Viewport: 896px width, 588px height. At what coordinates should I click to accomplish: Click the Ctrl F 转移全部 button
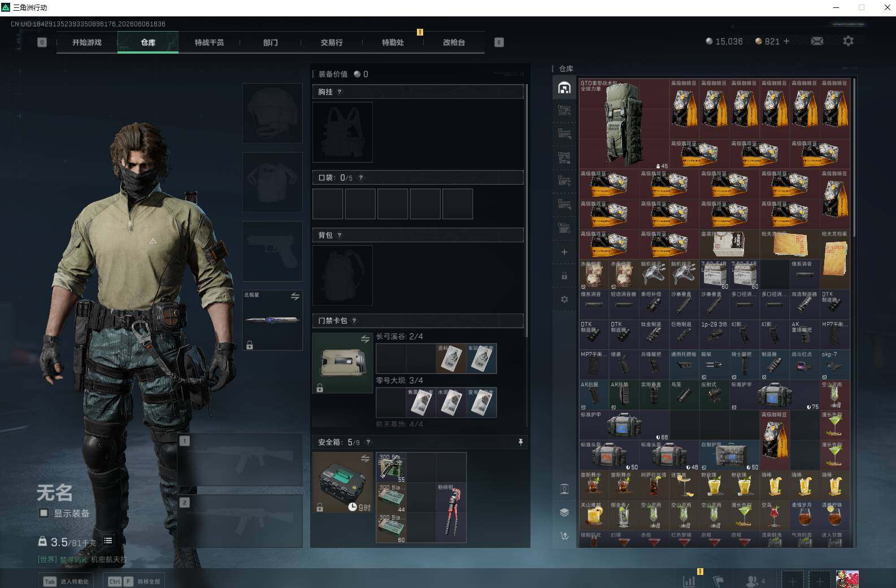tap(134, 581)
